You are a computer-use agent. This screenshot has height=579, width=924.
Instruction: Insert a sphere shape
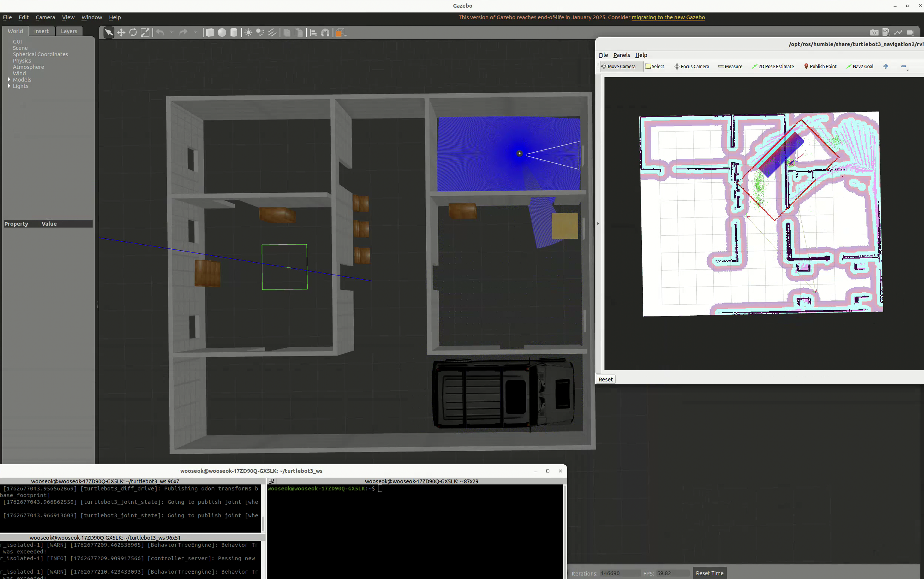(222, 33)
